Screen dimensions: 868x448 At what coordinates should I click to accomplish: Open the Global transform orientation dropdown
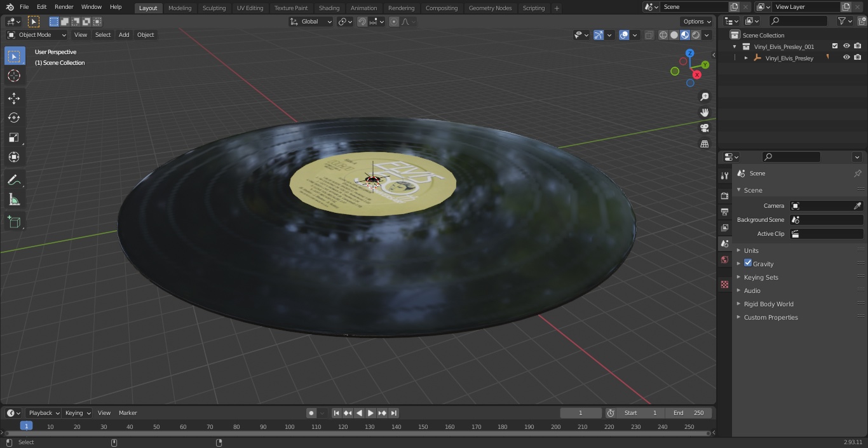[x=311, y=22]
